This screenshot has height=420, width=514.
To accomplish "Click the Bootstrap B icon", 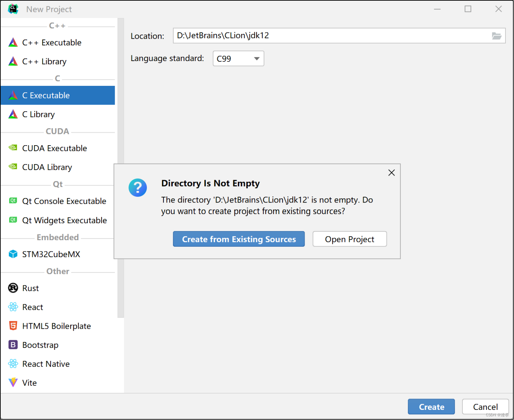I will (13, 345).
